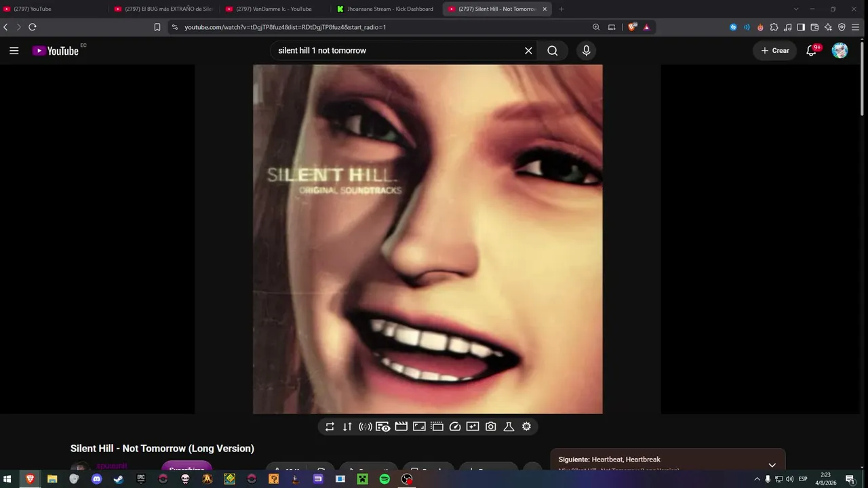Open Epic Games Launcher from the taskbar
The image size is (868, 488).
pos(141,479)
